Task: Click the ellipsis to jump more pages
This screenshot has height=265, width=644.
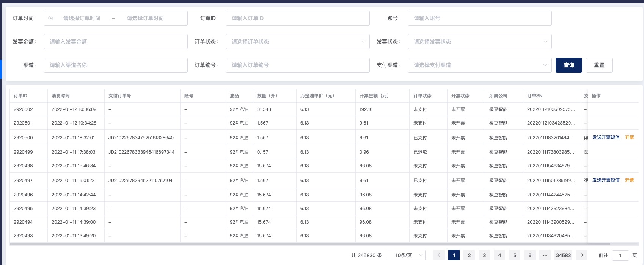Action: (x=545, y=255)
